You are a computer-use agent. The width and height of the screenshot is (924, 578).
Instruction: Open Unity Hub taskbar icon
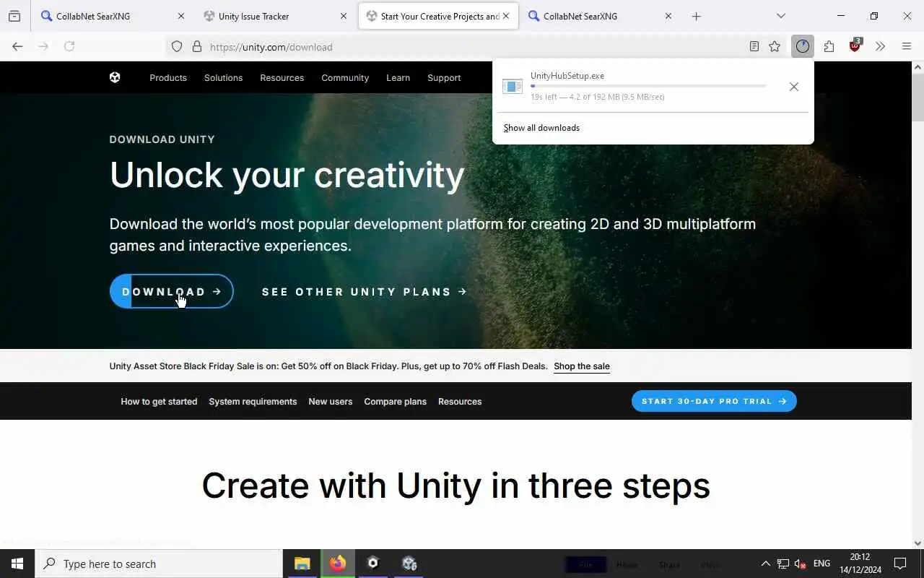373,564
